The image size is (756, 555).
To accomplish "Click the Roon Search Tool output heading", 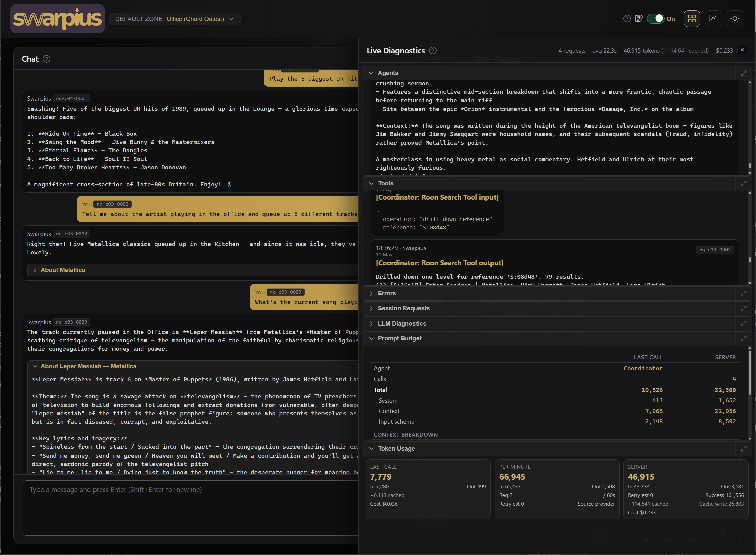I will pyautogui.click(x=439, y=263).
